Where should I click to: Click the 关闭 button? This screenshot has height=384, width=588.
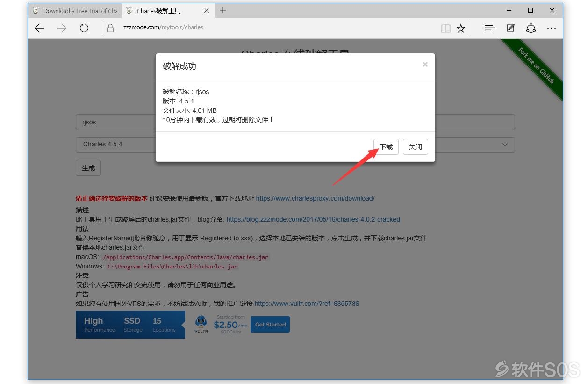[415, 146]
